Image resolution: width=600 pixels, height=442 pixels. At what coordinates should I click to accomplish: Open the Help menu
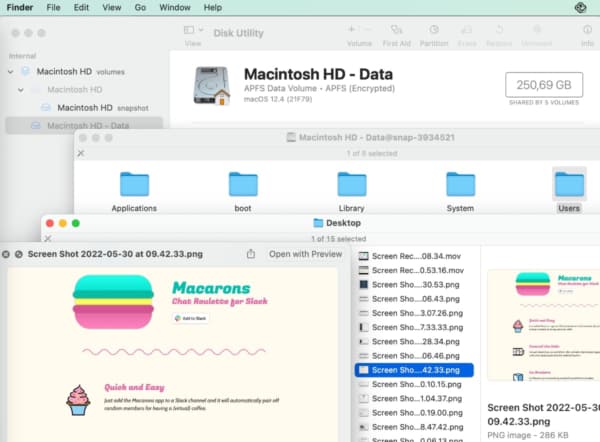[x=213, y=7]
